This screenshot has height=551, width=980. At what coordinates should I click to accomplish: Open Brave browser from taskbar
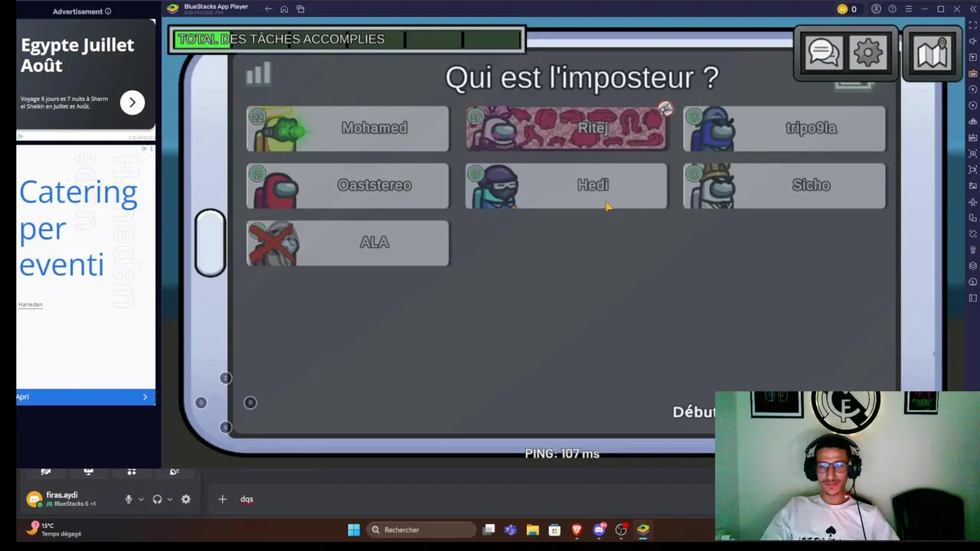577,530
